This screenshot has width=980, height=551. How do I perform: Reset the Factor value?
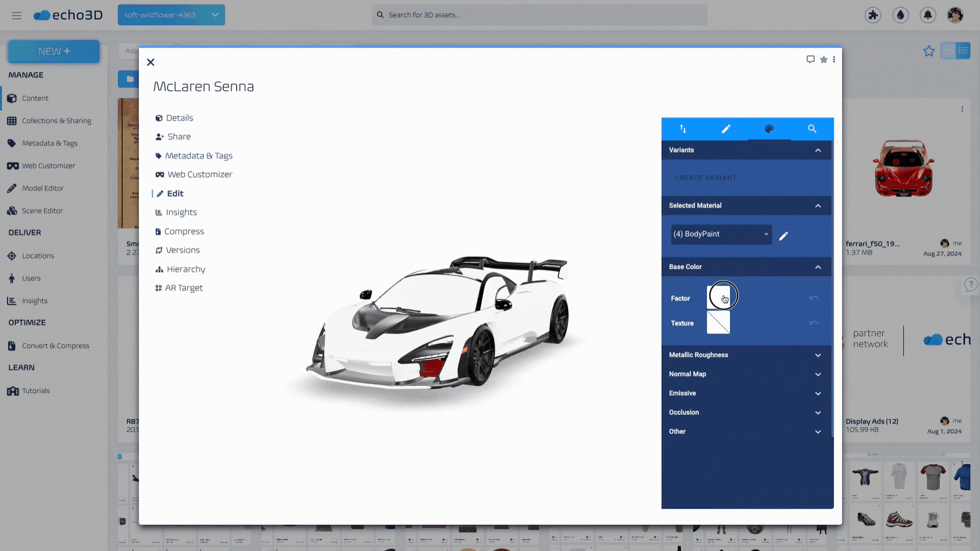[814, 298]
